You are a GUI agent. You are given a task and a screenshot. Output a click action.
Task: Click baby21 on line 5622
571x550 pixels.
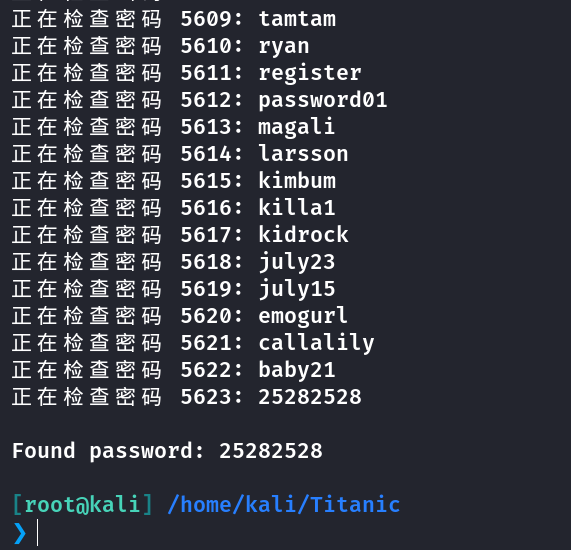297,370
